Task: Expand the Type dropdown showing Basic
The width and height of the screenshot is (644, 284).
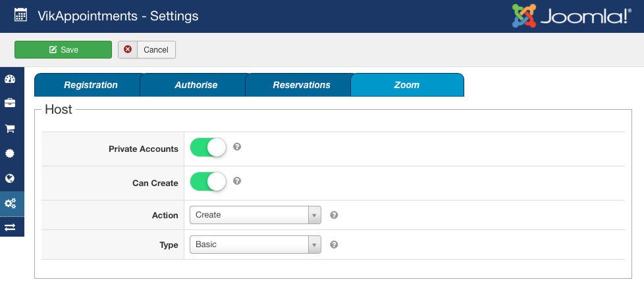Action: point(255,245)
